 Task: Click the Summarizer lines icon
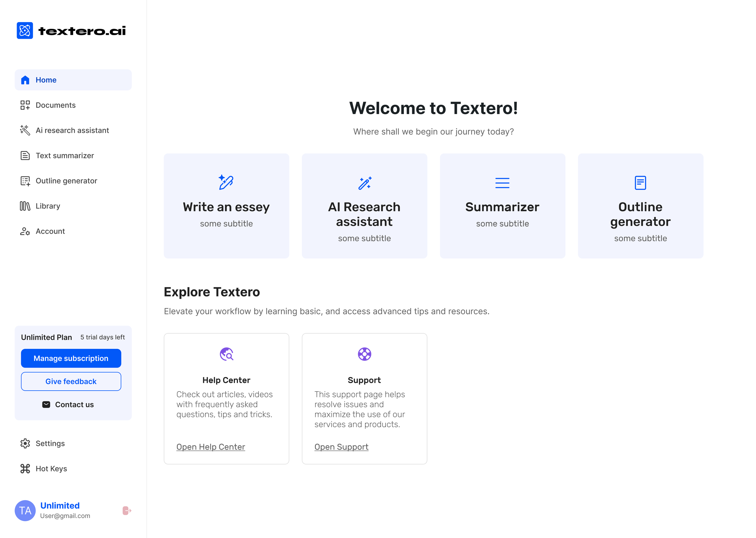502,183
